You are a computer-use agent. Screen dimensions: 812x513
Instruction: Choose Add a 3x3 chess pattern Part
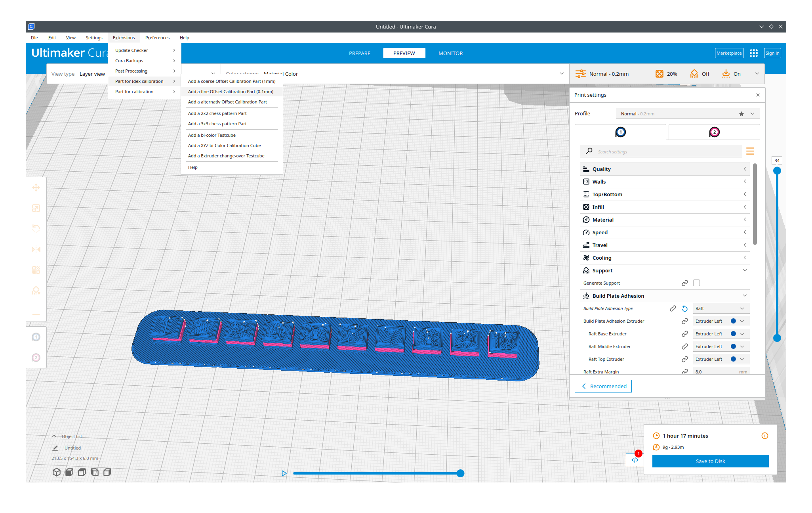coord(232,124)
